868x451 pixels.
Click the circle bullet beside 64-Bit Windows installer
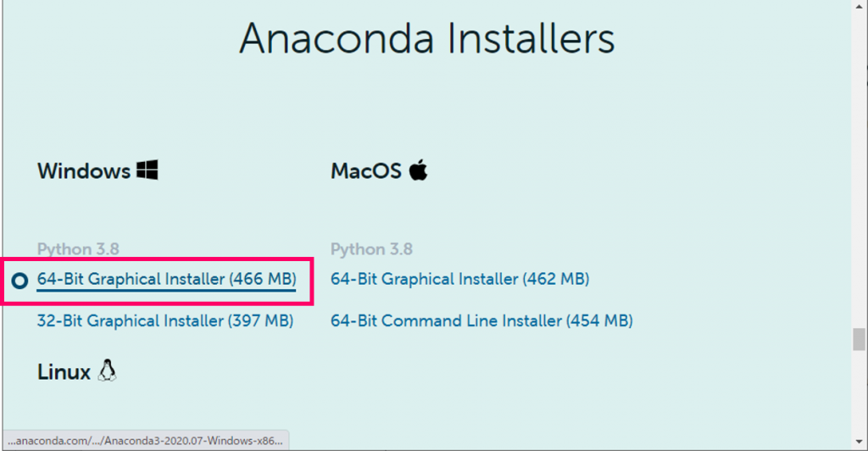pyautogui.click(x=20, y=279)
